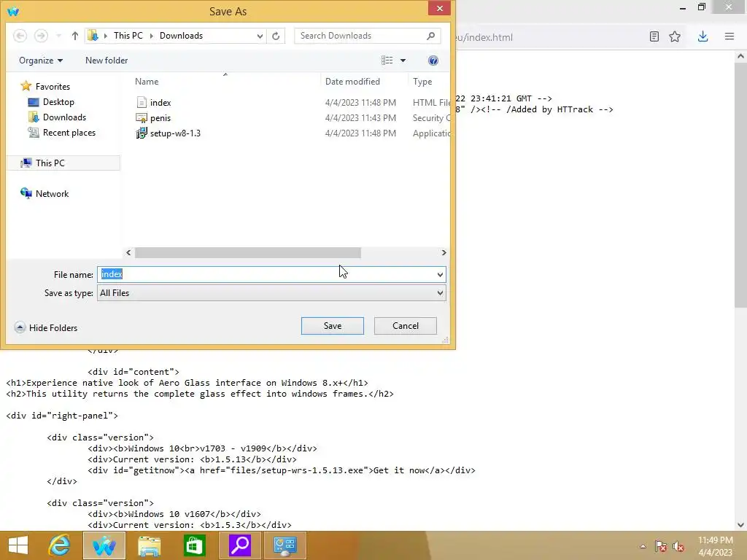Click the search magnifier icon in dialog
Viewport: 747px width, 560px height.
click(x=430, y=36)
